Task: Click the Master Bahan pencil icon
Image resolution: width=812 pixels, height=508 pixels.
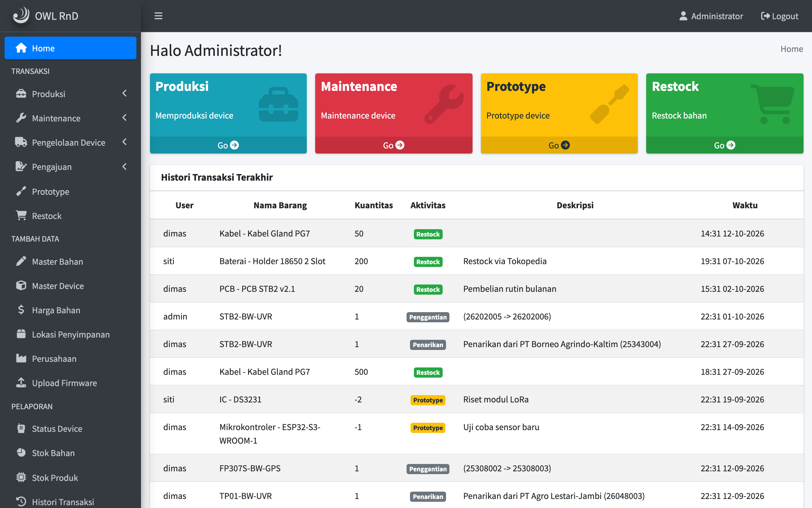Action: pos(21,261)
